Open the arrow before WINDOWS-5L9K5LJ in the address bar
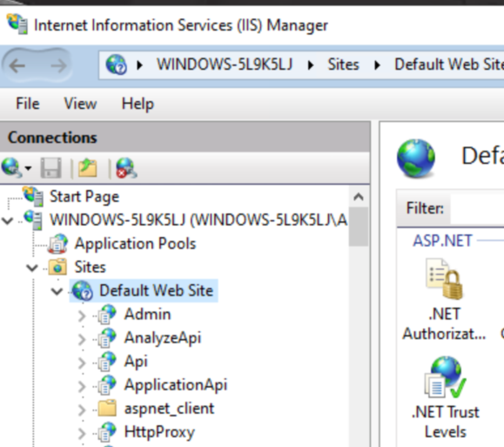504x447 pixels. (x=140, y=65)
